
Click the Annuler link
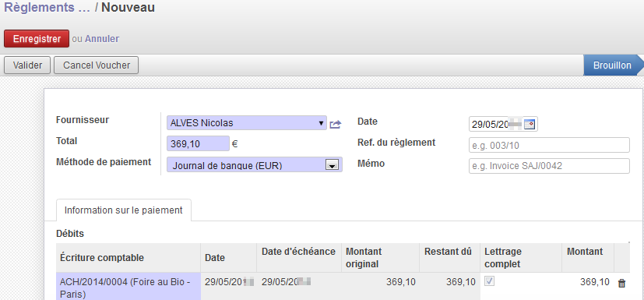pos(102,39)
